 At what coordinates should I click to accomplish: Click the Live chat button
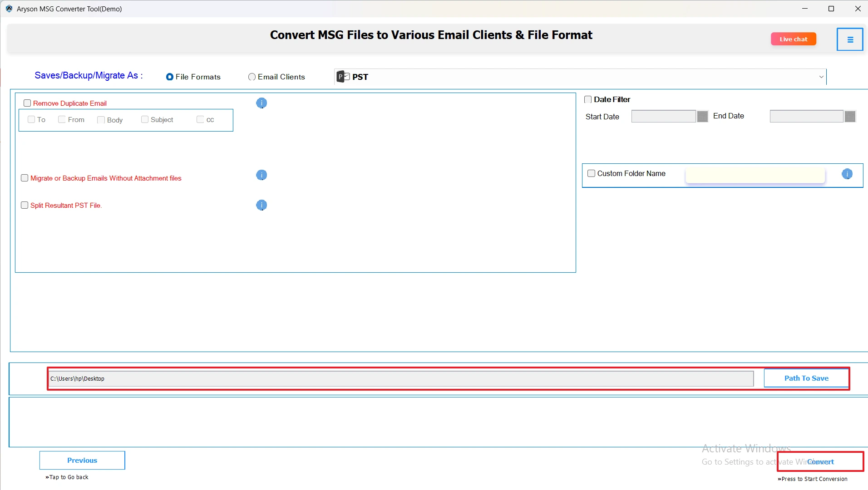[794, 39]
